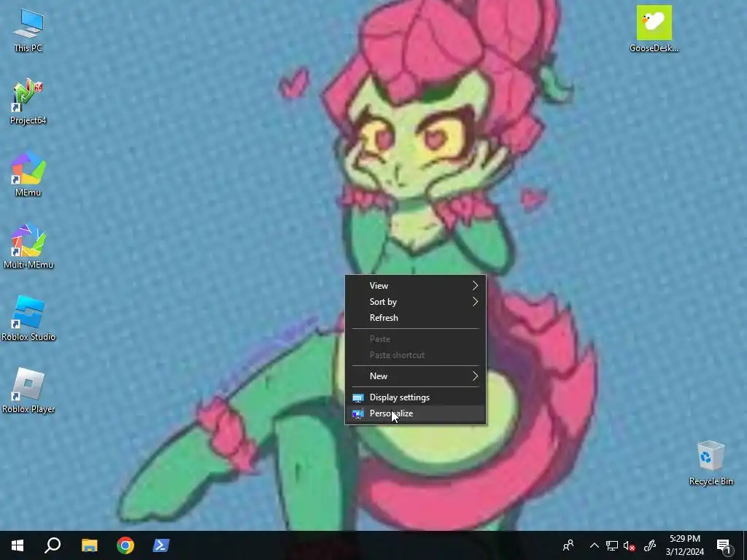Image resolution: width=747 pixels, height=560 pixels.
Task: Expand the Sort by submenu
Action: click(415, 302)
